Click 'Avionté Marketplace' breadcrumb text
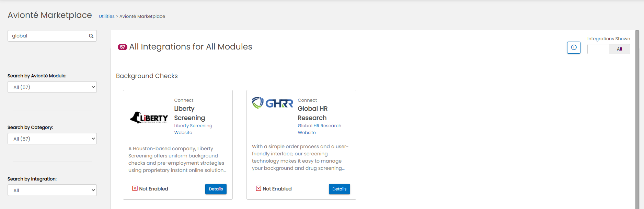Viewport: 644px width, 209px height. pyautogui.click(x=142, y=16)
